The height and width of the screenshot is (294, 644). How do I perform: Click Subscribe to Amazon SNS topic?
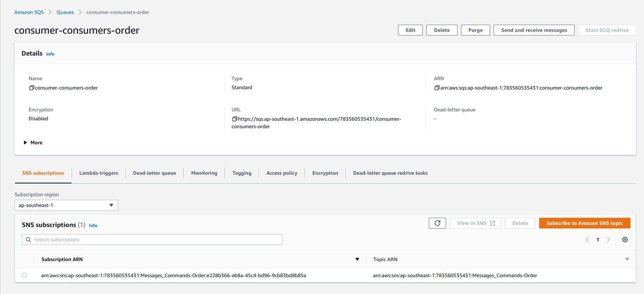coord(585,223)
